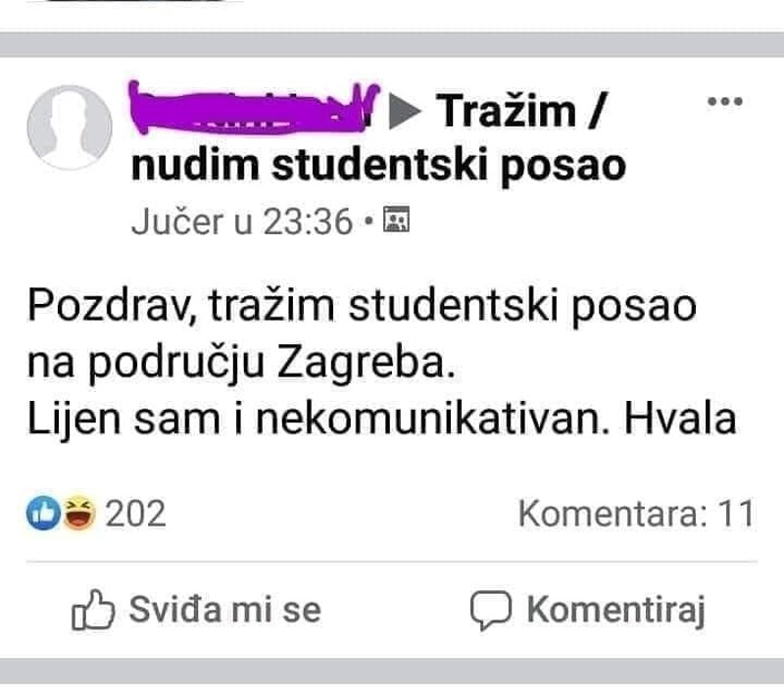The width and height of the screenshot is (784, 695).
Task: Click the group privacy icon after the timestamp
Action: click(x=396, y=222)
